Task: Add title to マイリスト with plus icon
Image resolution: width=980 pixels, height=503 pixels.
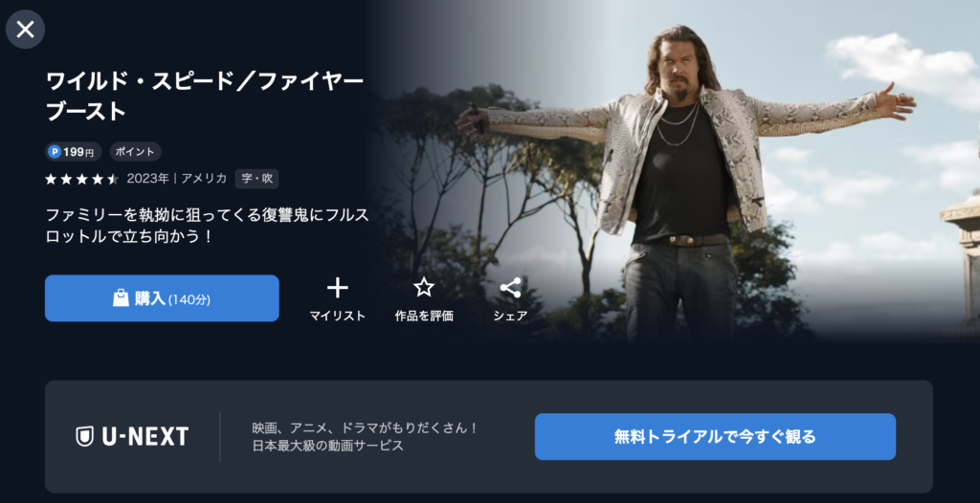Action: [338, 288]
